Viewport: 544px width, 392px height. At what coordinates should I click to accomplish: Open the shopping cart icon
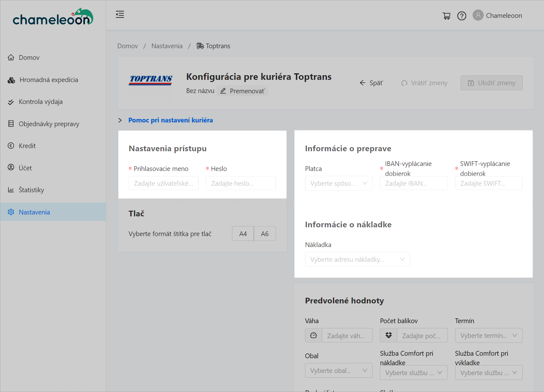446,16
